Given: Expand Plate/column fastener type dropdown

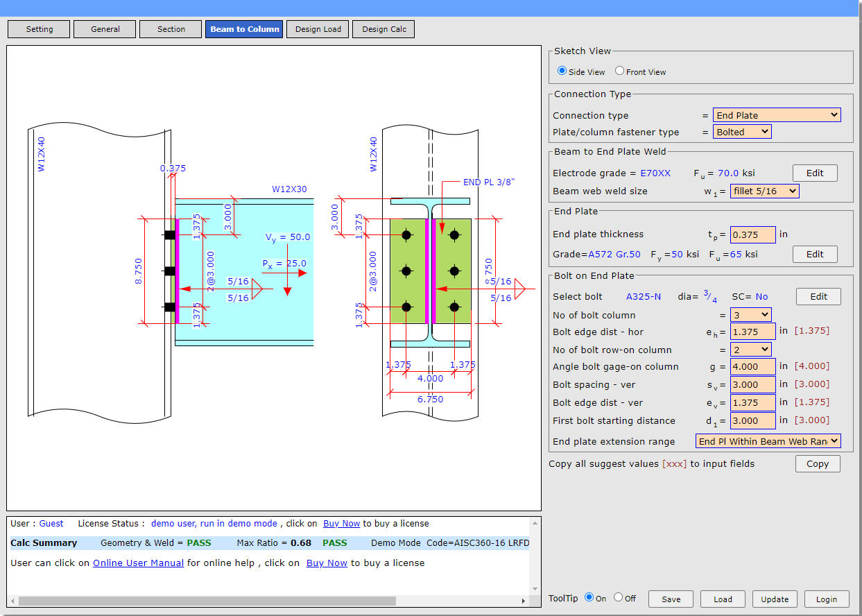Looking at the screenshot, I should pyautogui.click(x=742, y=132).
